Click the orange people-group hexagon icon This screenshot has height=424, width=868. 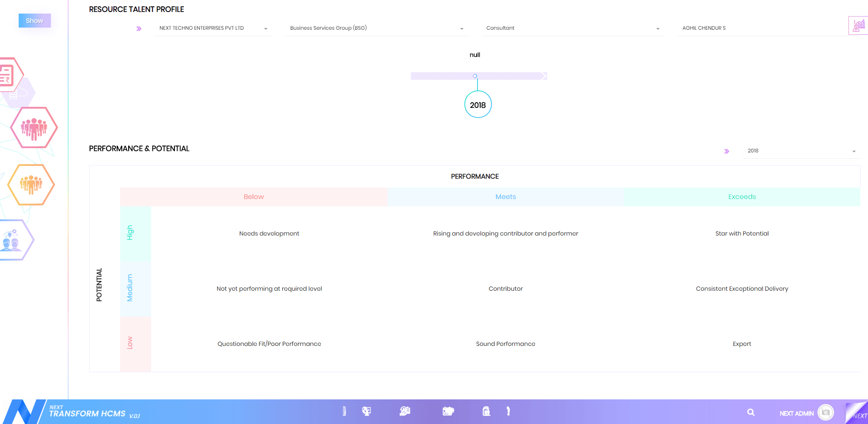coord(31,185)
